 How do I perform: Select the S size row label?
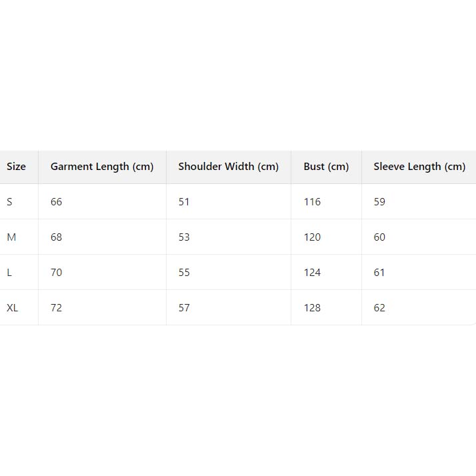pyautogui.click(x=9, y=202)
